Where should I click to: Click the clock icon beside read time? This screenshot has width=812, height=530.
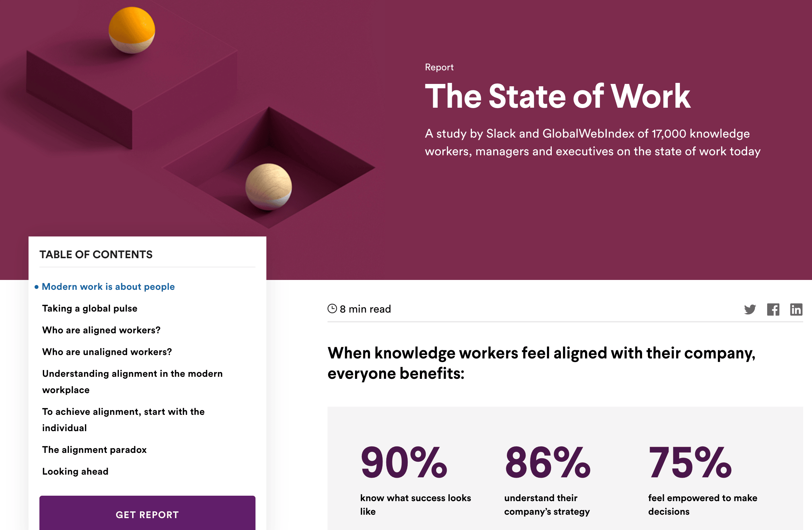point(332,308)
